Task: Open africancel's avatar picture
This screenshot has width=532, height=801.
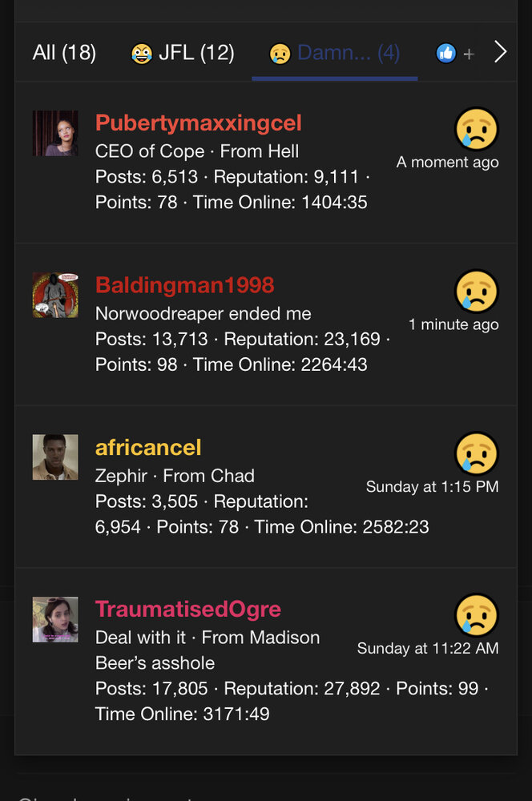Action: coord(55,457)
